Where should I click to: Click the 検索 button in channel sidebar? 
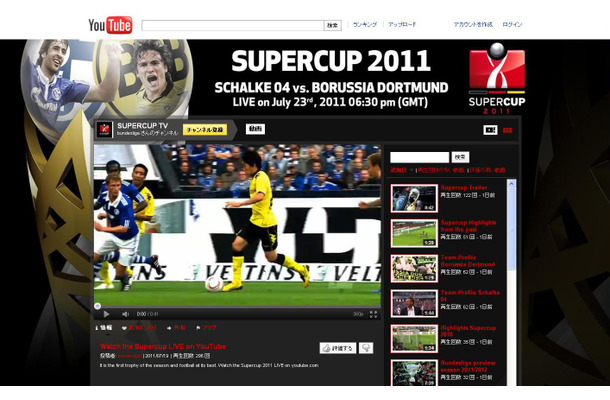(460, 157)
